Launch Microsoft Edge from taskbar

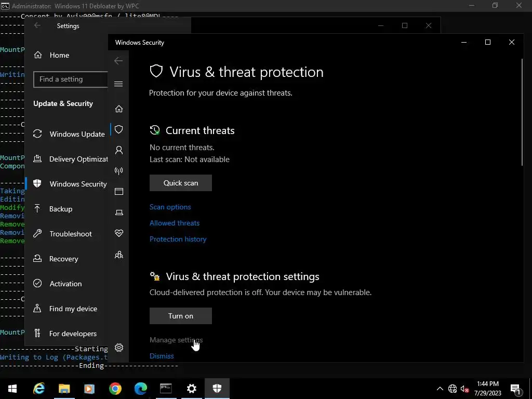point(140,389)
